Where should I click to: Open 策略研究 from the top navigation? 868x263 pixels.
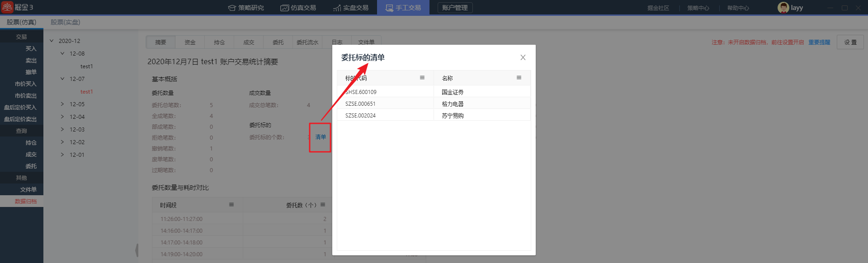pyautogui.click(x=246, y=8)
